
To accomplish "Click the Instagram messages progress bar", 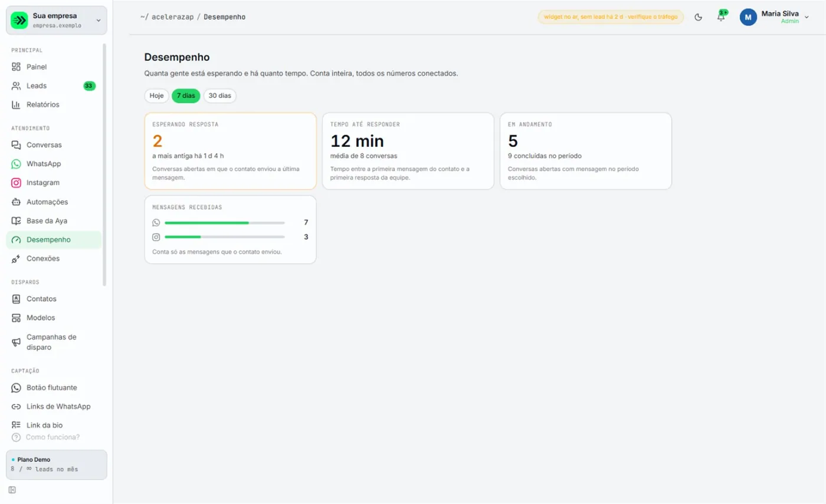I will click(225, 237).
